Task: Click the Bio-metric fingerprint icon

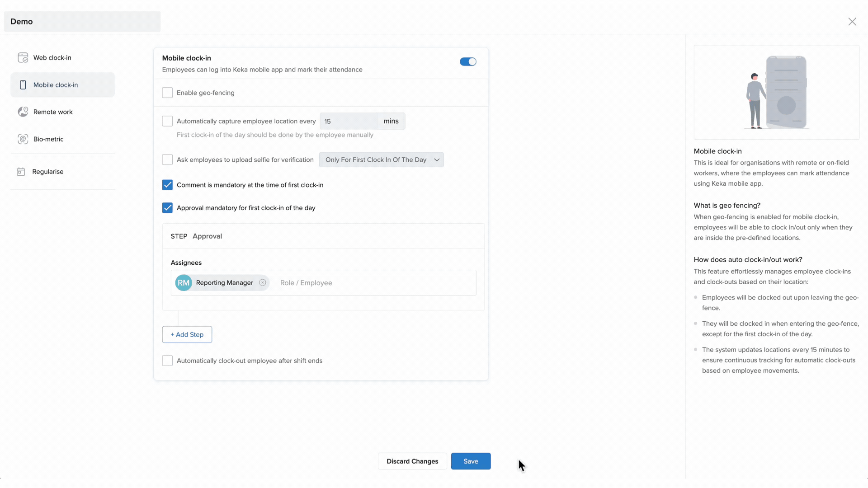Action: pos(23,139)
